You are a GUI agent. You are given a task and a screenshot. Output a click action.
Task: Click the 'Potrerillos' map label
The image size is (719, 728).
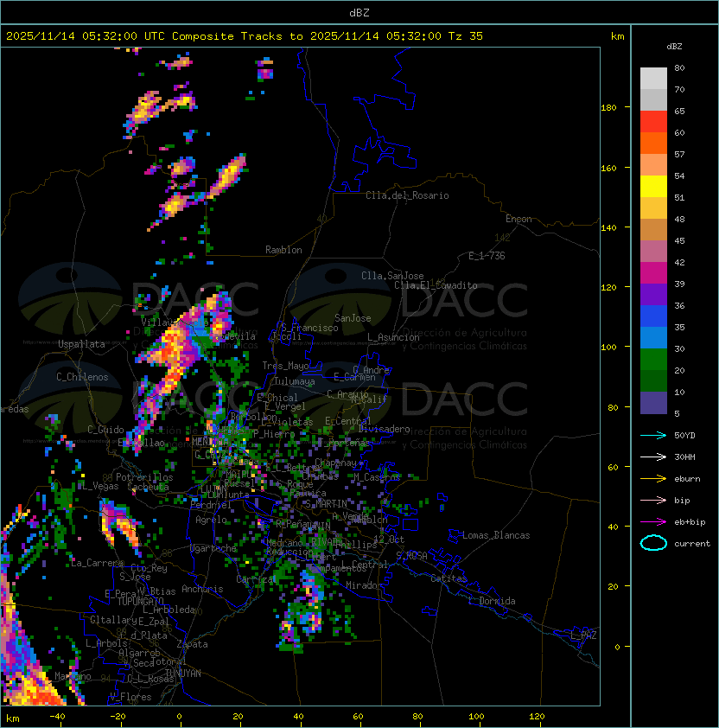pos(144,477)
